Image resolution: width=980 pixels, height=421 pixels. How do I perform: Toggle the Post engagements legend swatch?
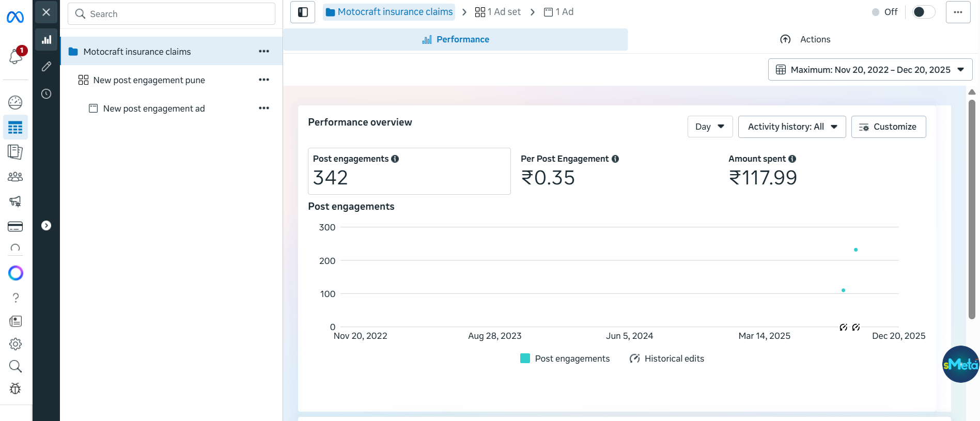525,358
